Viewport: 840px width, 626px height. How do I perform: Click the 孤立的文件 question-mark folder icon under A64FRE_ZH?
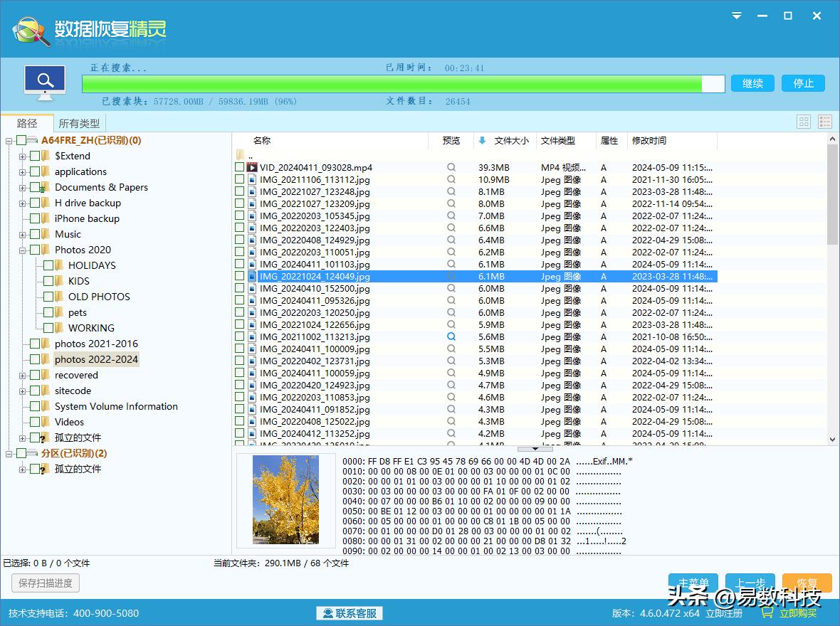pyautogui.click(x=46, y=437)
